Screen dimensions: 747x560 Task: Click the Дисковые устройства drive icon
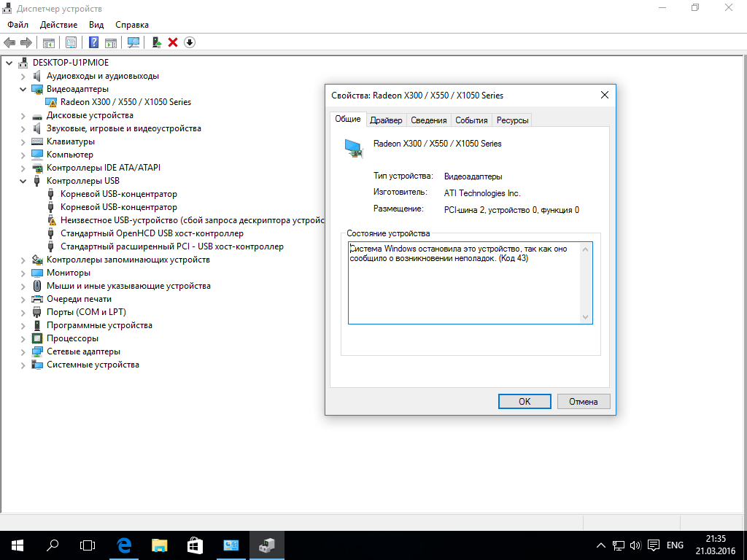point(36,116)
